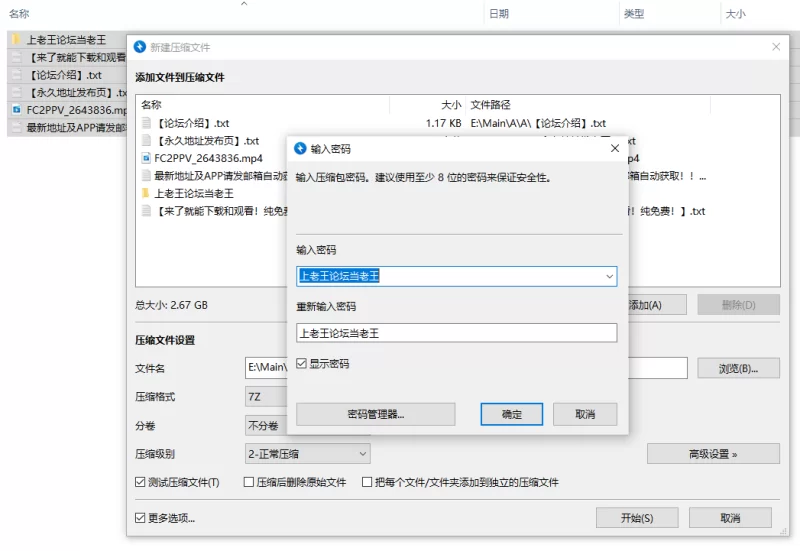Click the Bandizip logo in 输入密码 title bar
This screenshot has width=800, height=551.
(x=300, y=148)
